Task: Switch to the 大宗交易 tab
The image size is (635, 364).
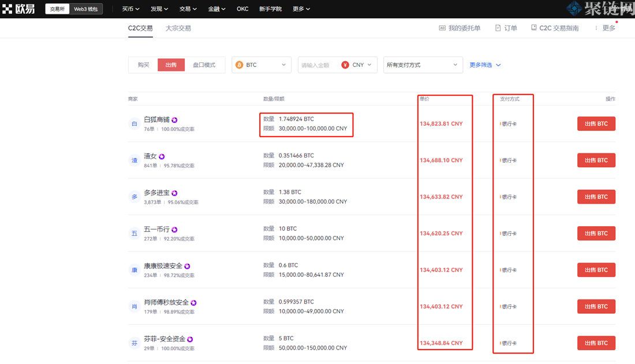Action: click(x=178, y=28)
